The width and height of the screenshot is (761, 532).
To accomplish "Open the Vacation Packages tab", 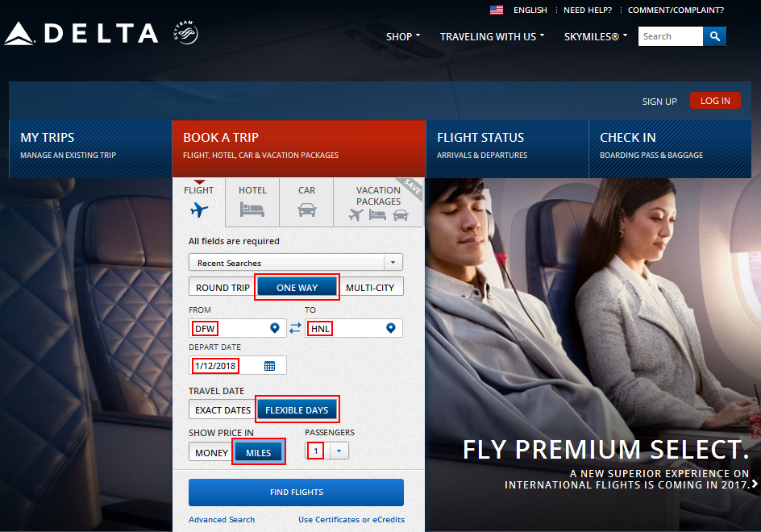I will (378, 202).
